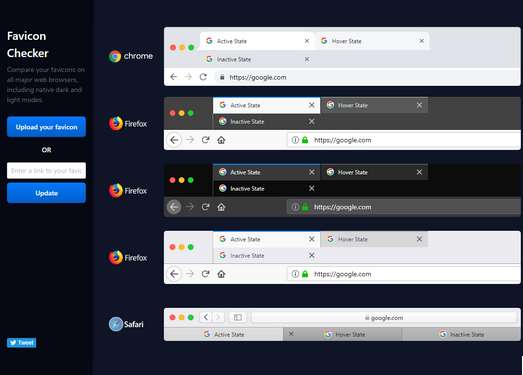Click Favicon Checker heading text

27,44
